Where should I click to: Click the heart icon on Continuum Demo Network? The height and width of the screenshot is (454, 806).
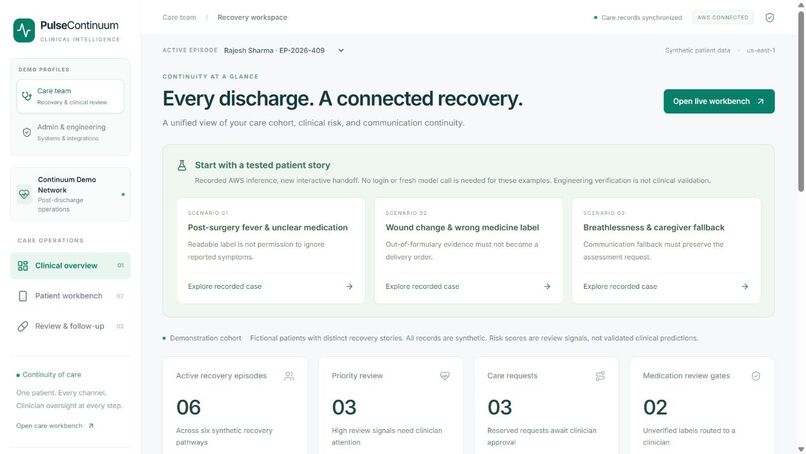click(24, 194)
